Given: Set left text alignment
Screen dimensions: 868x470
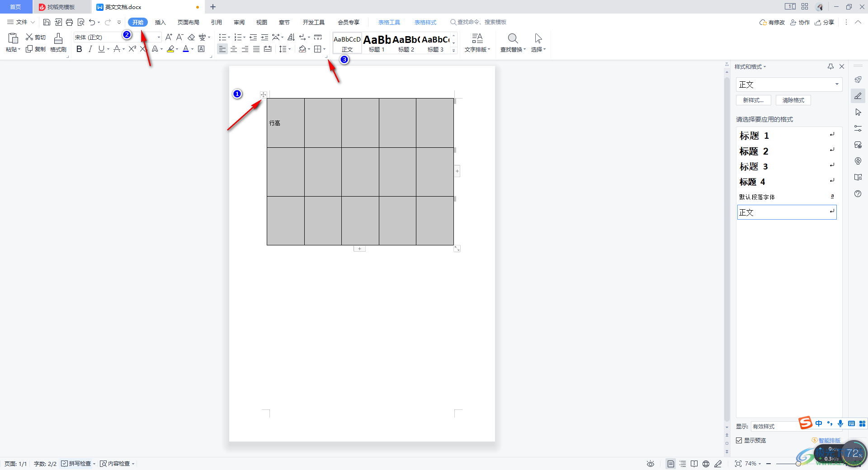Looking at the screenshot, I should point(222,49).
